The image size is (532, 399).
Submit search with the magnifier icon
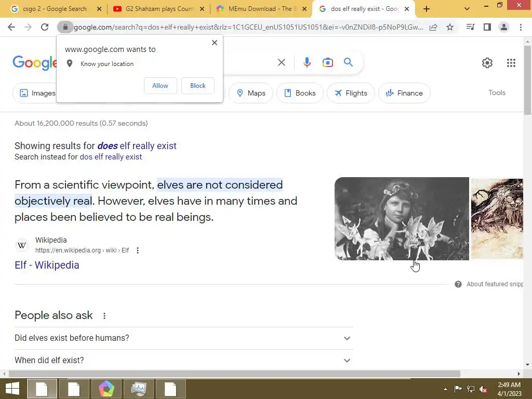click(348, 62)
